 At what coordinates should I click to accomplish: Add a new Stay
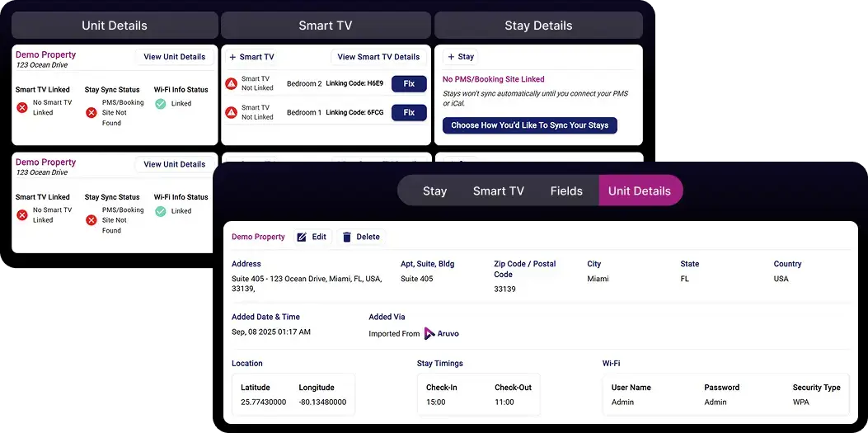click(460, 57)
